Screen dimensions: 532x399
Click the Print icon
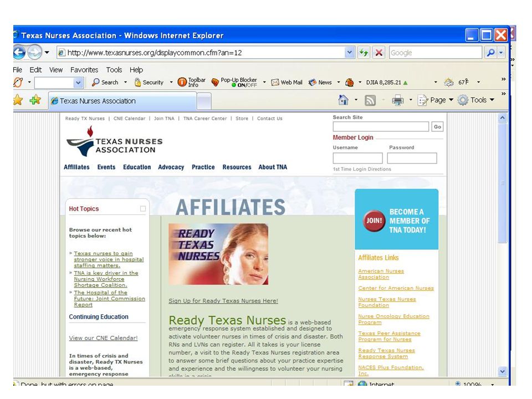398,100
